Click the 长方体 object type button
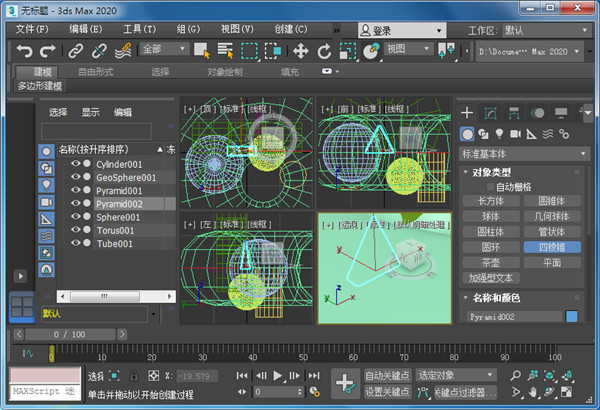The width and height of the screenshot is (600, 410). click(490, 200)
